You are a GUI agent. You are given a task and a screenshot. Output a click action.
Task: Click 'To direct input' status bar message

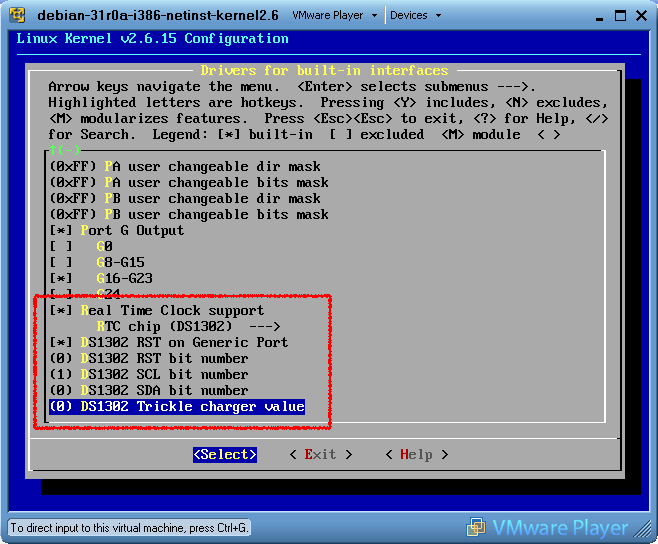click(x=129, y=528)
